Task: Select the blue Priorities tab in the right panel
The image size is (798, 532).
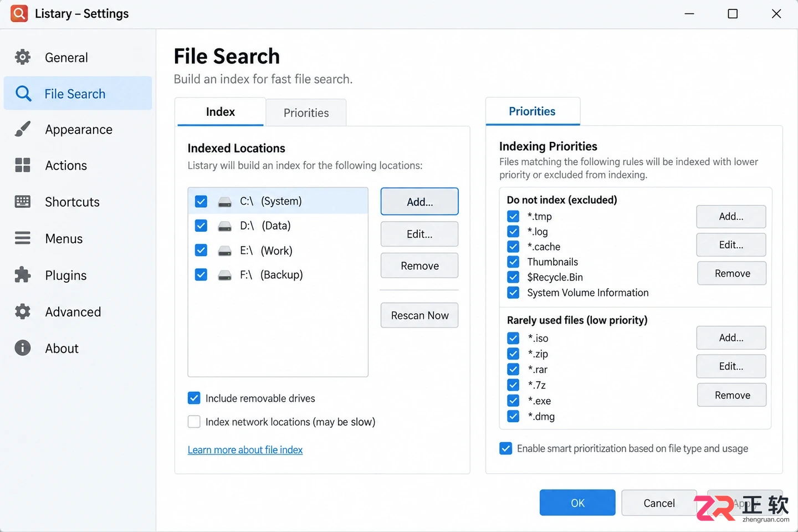Action: pos(533,111)
